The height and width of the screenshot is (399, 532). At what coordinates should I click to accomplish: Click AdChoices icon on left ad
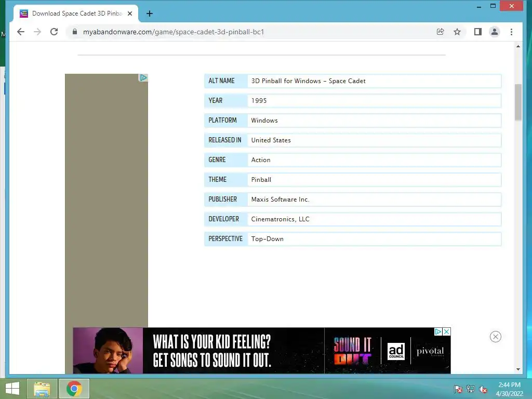point(143,78)
